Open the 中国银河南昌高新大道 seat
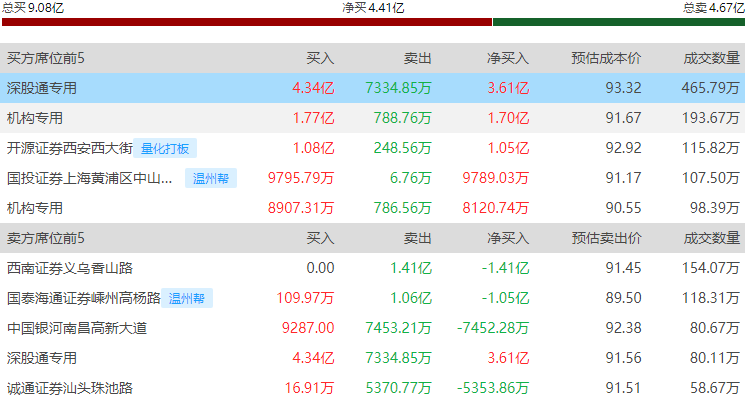 pos(77,328)
